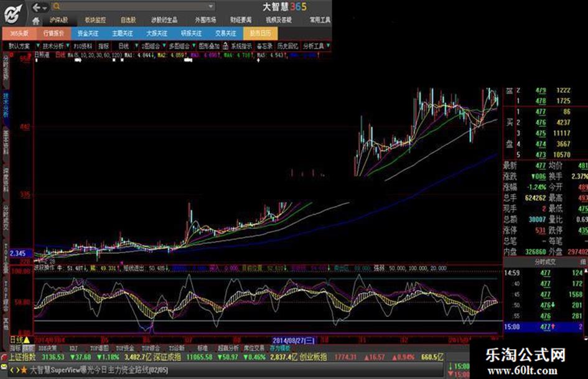Open the 外围市场 menu

click(x=205, y=20)
